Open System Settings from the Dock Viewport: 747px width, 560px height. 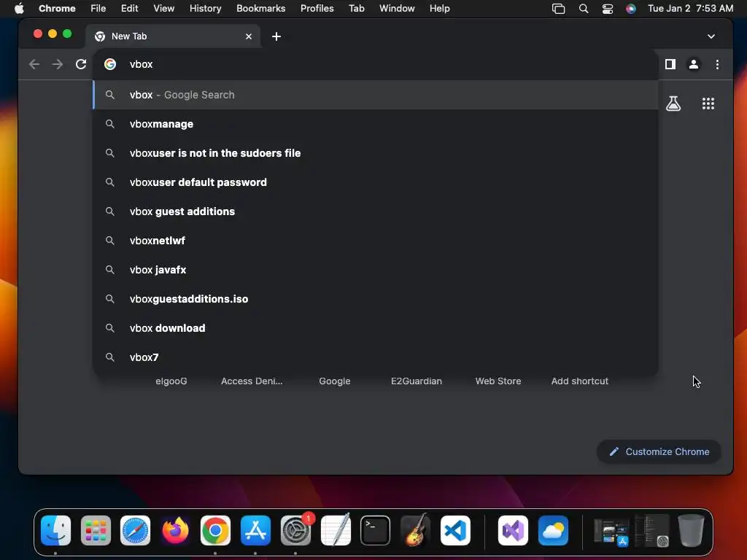click(295, 531)
